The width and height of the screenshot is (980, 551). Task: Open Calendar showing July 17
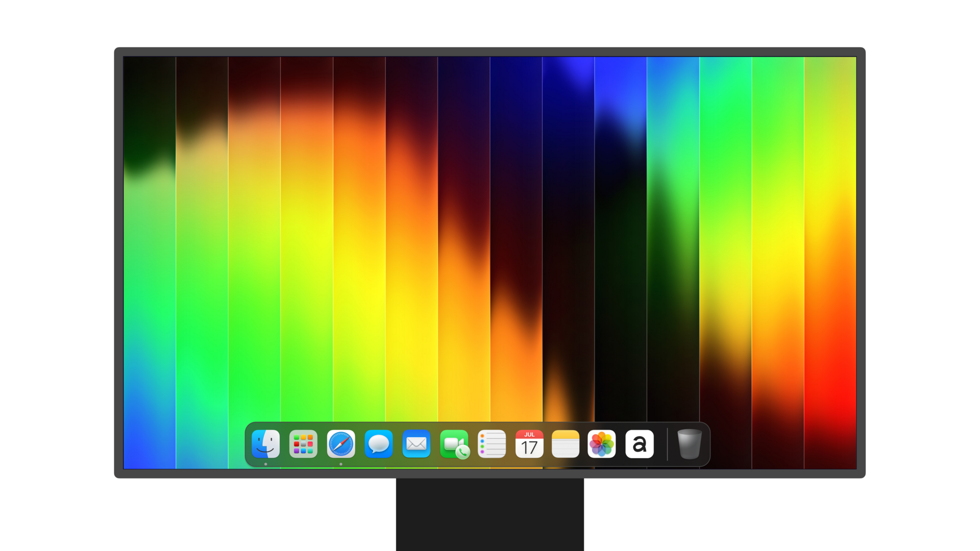coord(529,445)
